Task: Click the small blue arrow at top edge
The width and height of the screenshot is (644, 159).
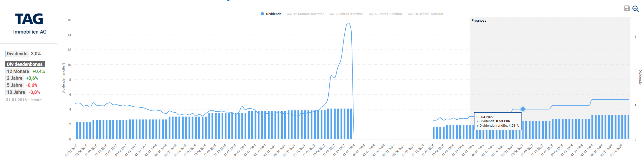Action: [228, 1]
